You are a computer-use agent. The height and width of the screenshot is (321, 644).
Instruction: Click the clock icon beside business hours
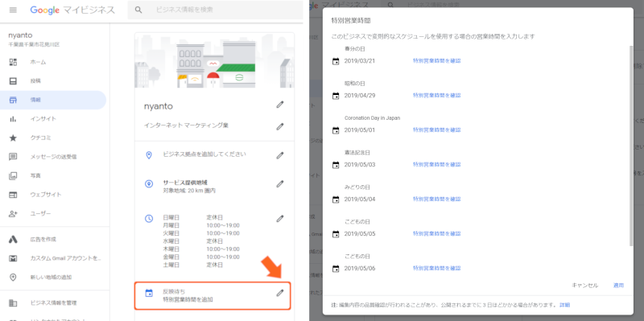(x=149, y=219)
